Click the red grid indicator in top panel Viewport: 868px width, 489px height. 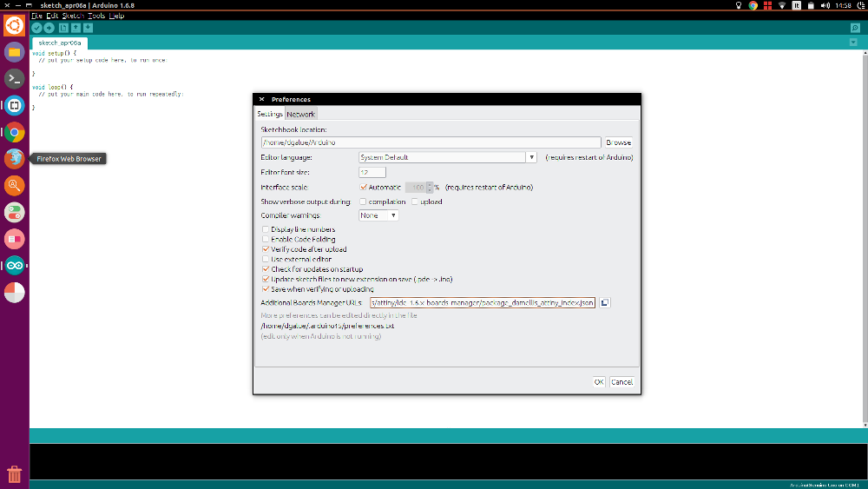click(x=767, y=5)
